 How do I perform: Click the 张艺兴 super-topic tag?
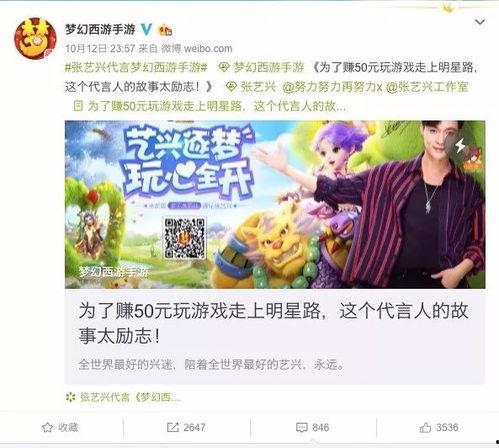(251, 87)
